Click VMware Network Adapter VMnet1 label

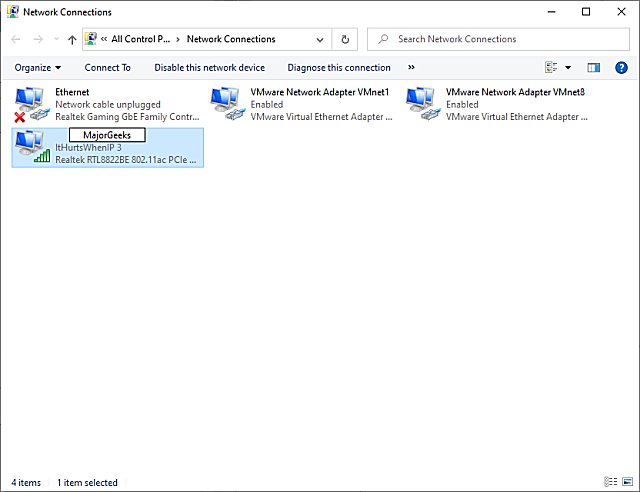click(x=320, y=92)
